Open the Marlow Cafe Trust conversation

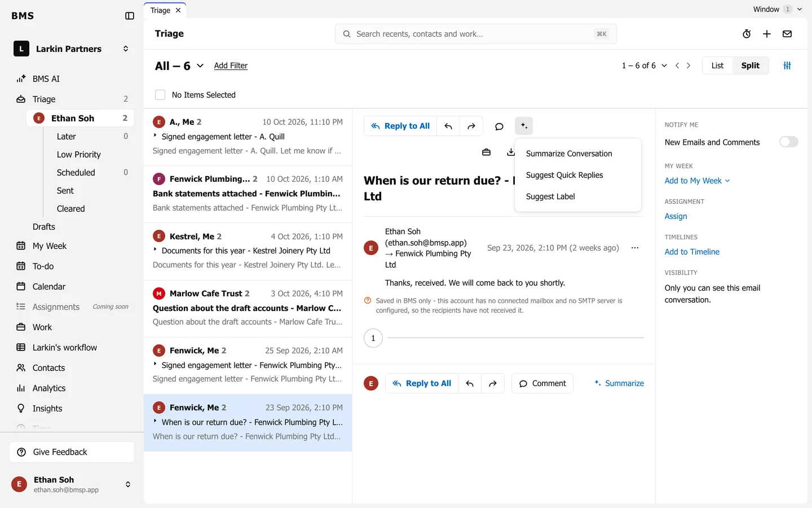point(248,308)
